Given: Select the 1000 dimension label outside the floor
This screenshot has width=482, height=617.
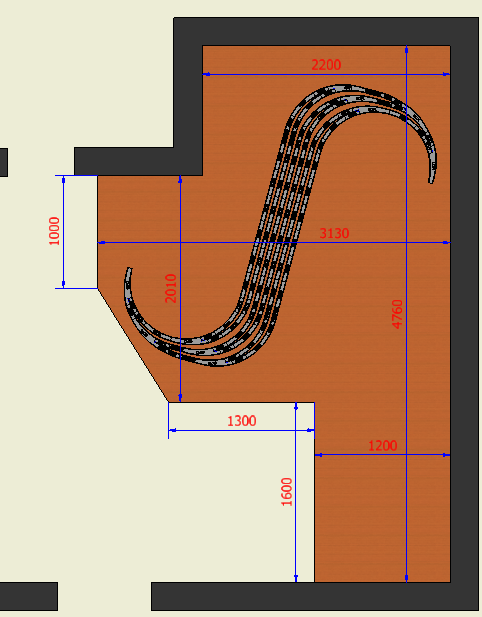Looking at the screenshot, I should [54, 231].
